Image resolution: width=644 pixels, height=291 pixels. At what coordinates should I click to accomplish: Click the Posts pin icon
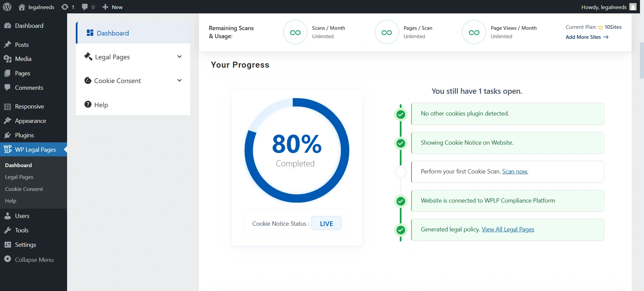[x=7, y=45]
